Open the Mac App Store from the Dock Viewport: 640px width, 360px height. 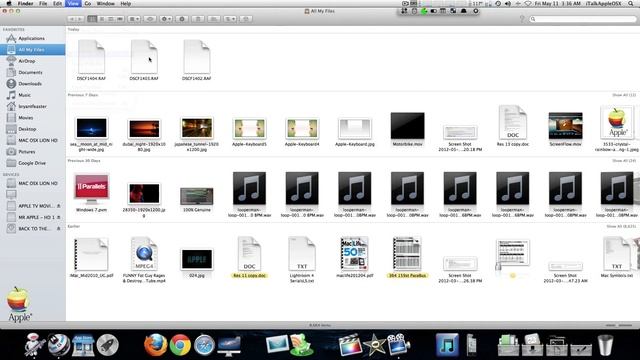83,345
